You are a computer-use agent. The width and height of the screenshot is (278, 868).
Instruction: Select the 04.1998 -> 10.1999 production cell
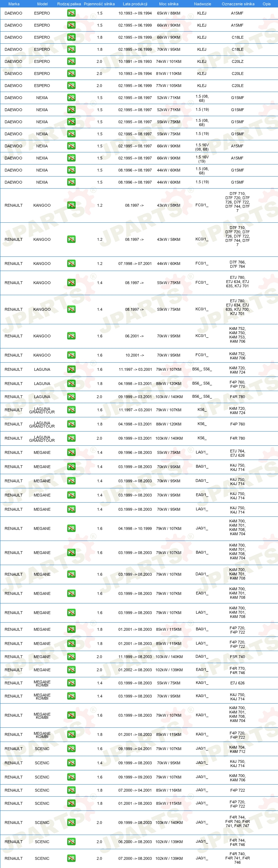(x=135, y=528)
